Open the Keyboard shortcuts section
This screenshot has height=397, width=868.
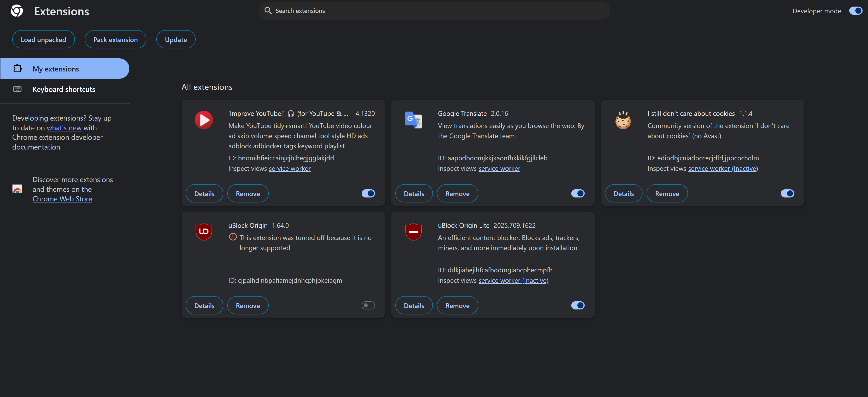pyautogui.click(x=64, y=89)
